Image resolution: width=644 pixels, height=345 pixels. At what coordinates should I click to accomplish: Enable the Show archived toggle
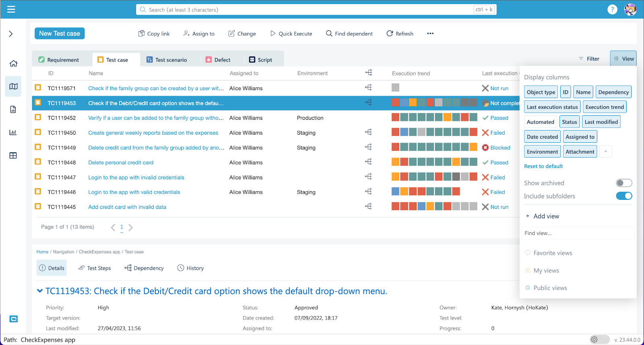coord(624,183)
